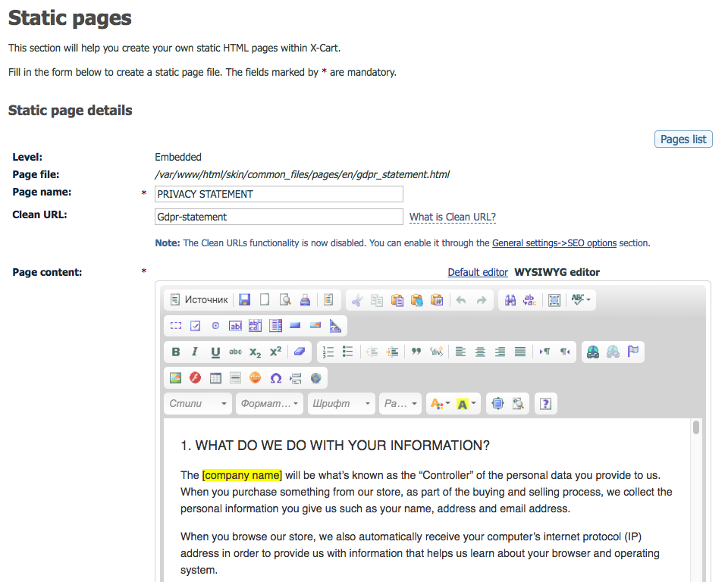Click the Redo arrow
Image resolution: width=728 pixels, height=582 pixels.
coord(481,300)
